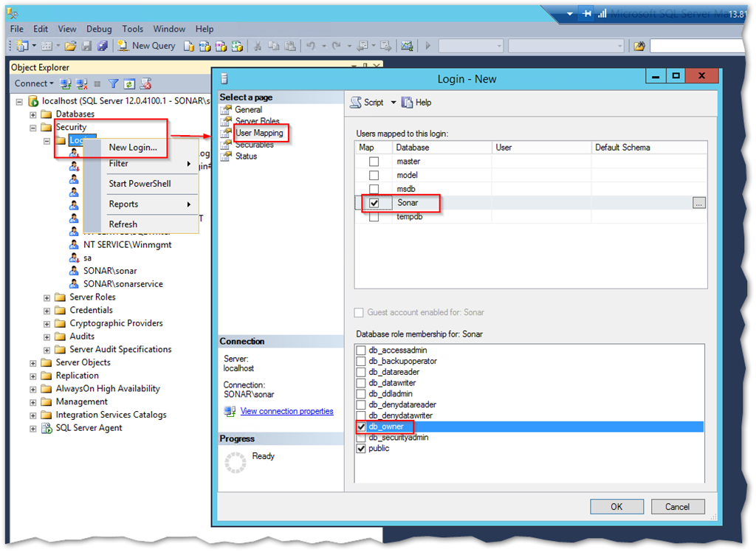
Task: Check the master database Map checkbox
Action: (x=374, y=162)
